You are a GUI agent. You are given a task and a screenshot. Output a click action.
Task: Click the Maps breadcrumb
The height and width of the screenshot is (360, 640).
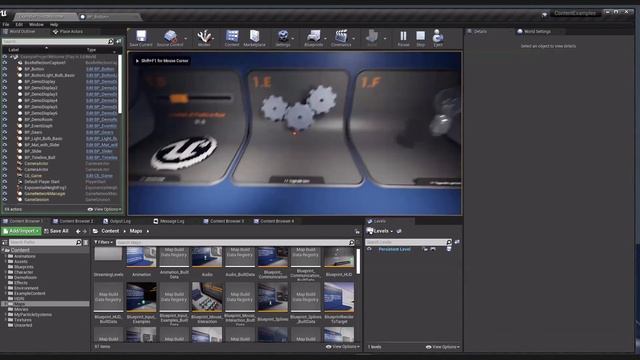coord(136,231)
